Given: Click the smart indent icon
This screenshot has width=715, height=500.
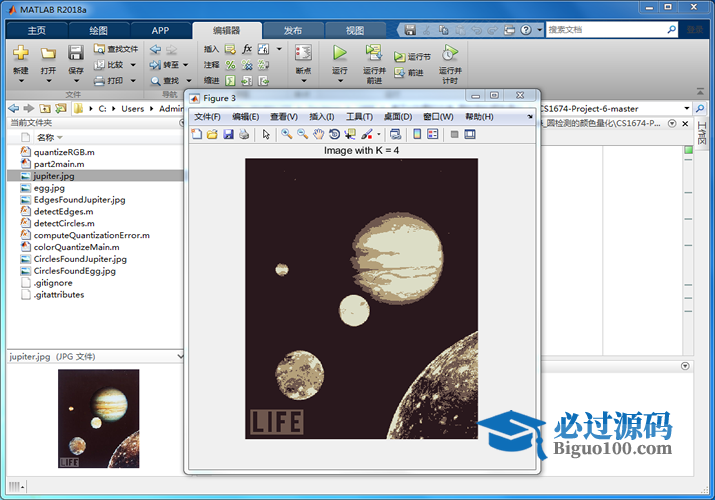Looking at the screenshot, I should (x=230, y=81).
